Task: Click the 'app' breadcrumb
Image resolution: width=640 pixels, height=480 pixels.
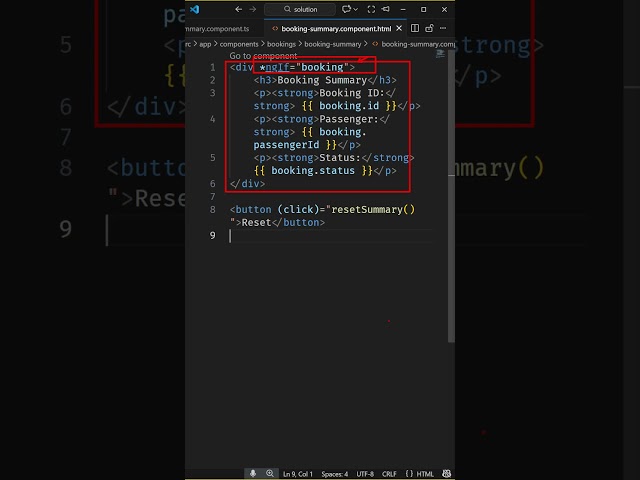Action: click(205, 44)
